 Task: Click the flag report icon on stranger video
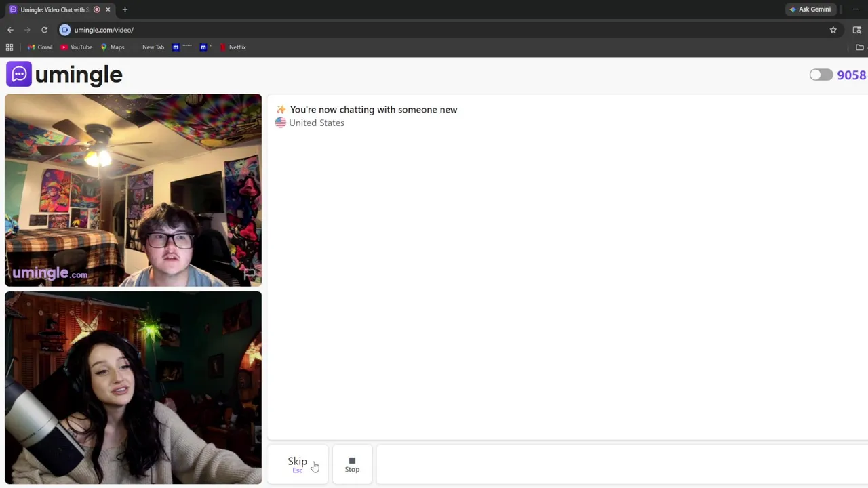point(250,274)
